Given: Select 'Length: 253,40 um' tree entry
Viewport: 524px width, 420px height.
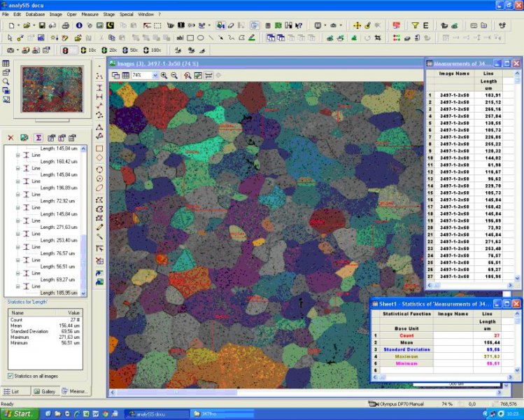Looking at the screenshot, I should click(59, 240).
